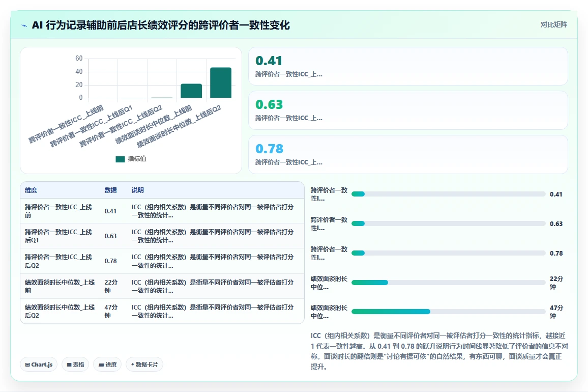
Task: Click the 维度 column header
Action: point(31,190)
